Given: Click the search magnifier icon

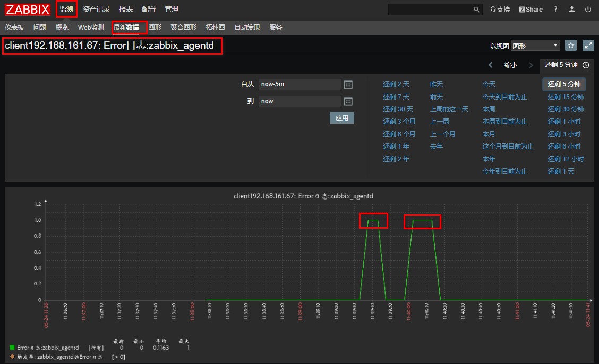Looking at the screenshot, I should coord(476,10).
